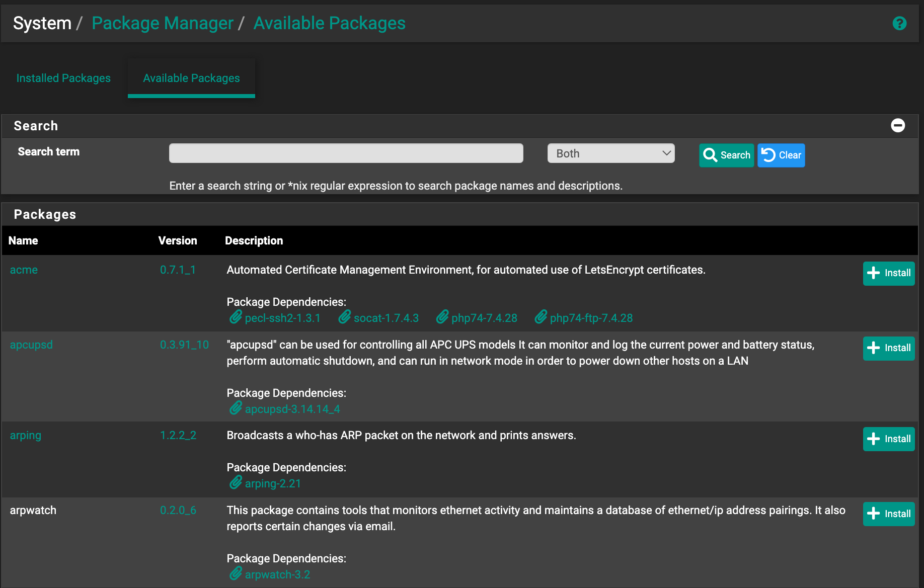
Task: Click the paperclip icon beside socat-1.7.4.3
Action: [345, 317]
